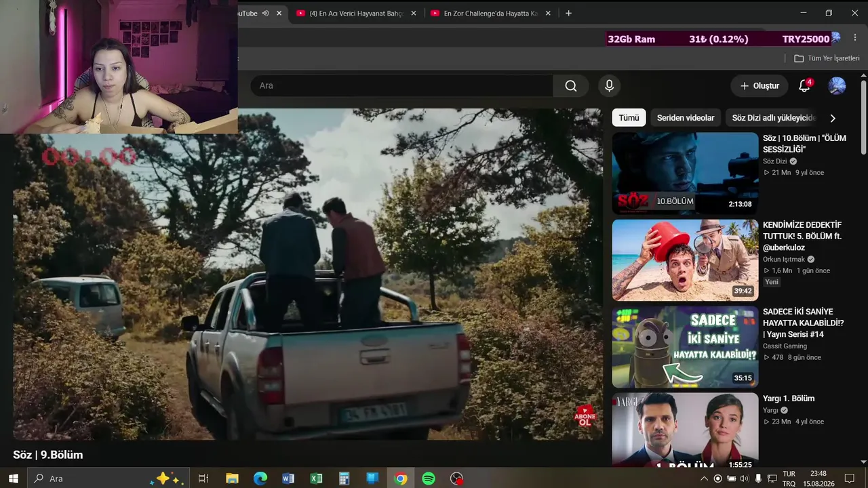Close the 'En Zor Challenge'da' tab
This screenshot has height=488, width=868.
(x=548, y=13)
